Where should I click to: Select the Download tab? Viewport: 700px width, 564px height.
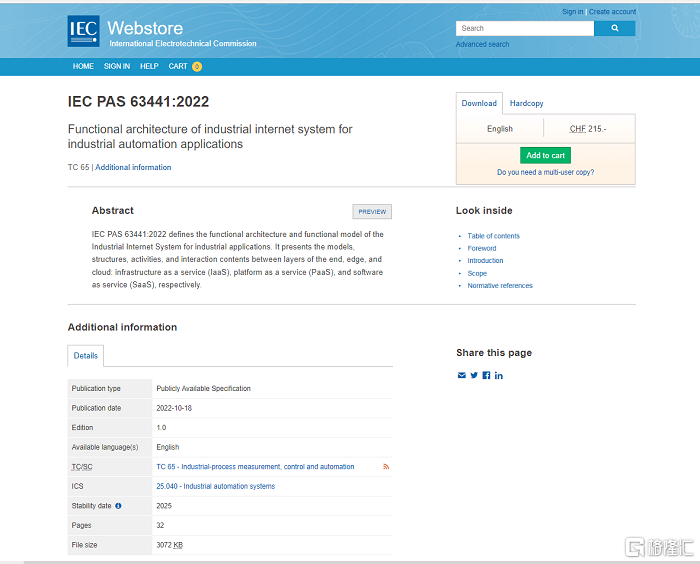(479, 103)
